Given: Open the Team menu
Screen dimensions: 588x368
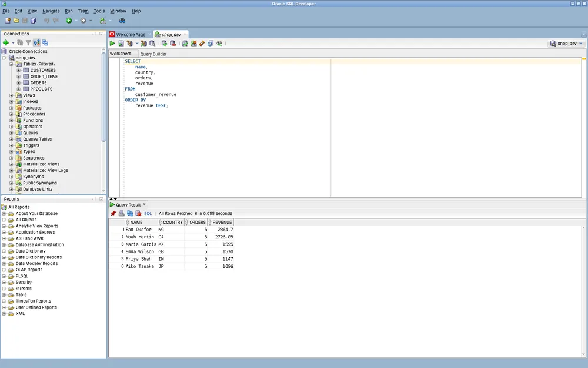Looking at the screenshot, I should click(83, 11).
